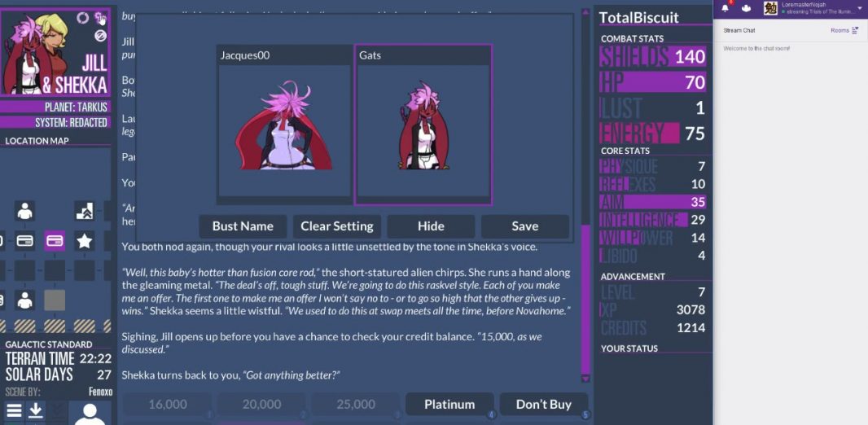This screenshot has width=868, height=425.
Task: Click the star icon on location map
Action: [x=84, y=241]
